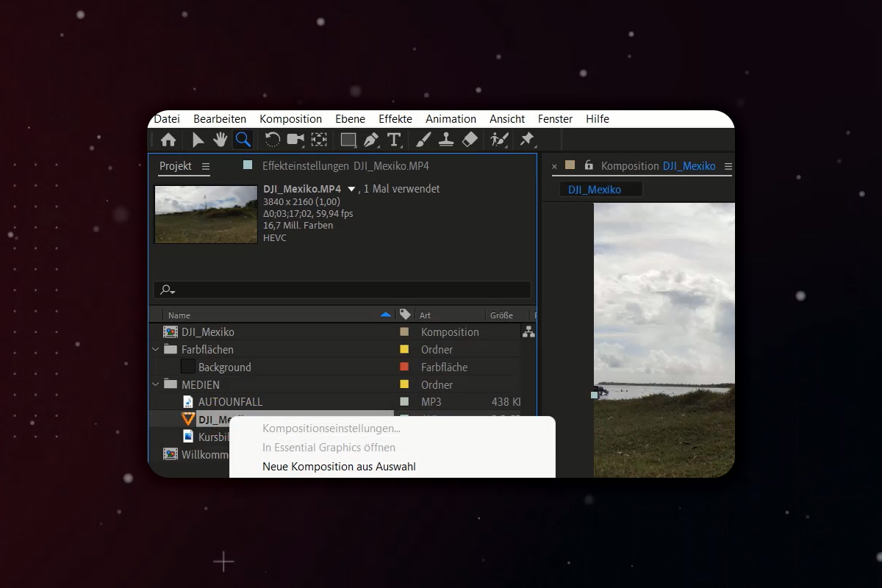Select the Pan Behind anchor point tool
Screen dimensions: 882x588
pyautogui.click(x=319, y=140)
